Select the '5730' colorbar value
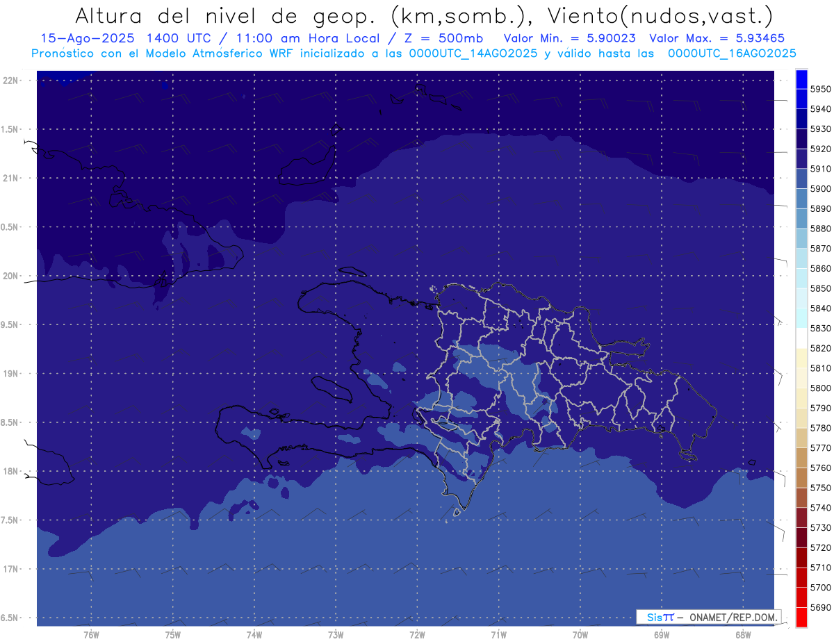 point(821,527)
